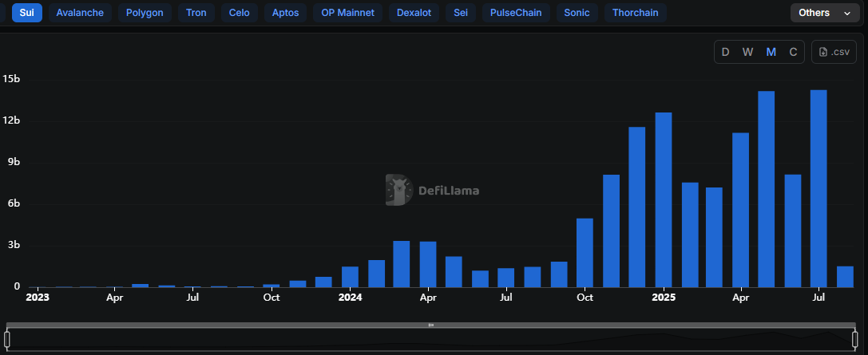Click the left range slider handle
Screen dimensions: 868x355
[7, 338]
